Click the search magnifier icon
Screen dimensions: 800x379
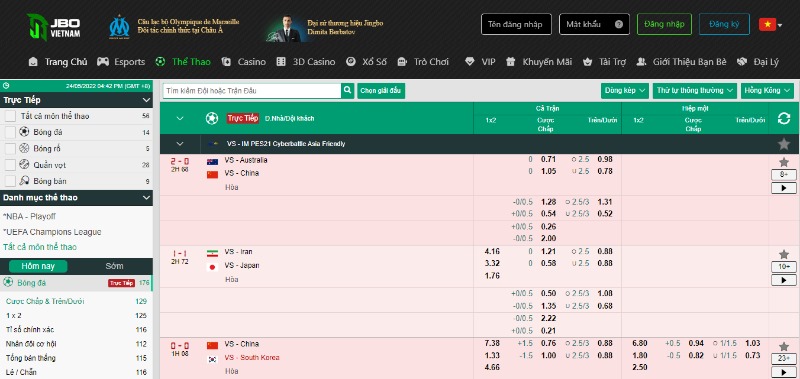click(x=347, y=91)
